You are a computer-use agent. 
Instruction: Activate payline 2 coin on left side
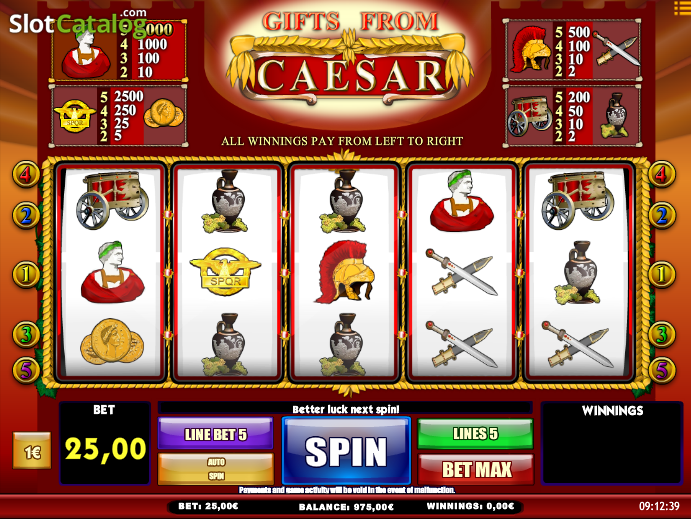(26, 215)
